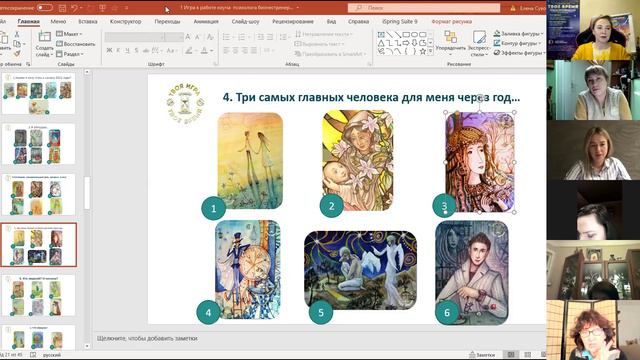The width and height of the screenshot is (640, 360).
Task: Open the Слайд-шоу ribbon tab
Action: 245,21
